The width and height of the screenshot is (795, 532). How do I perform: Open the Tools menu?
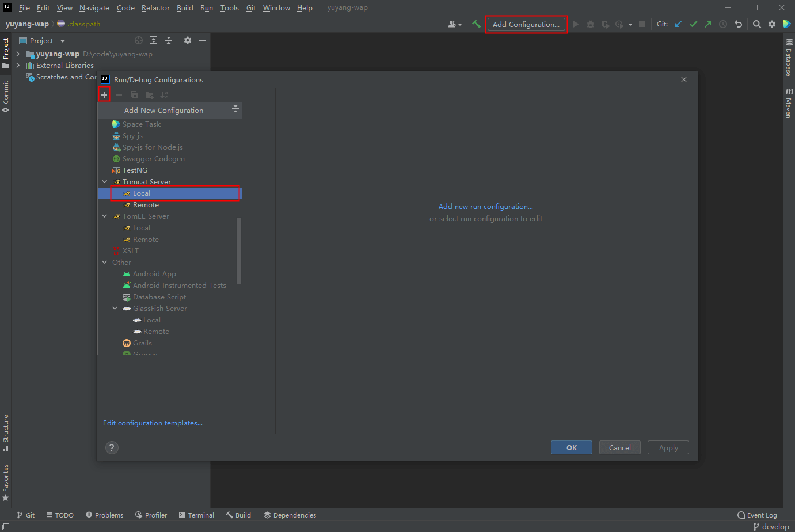pos(229,7)
